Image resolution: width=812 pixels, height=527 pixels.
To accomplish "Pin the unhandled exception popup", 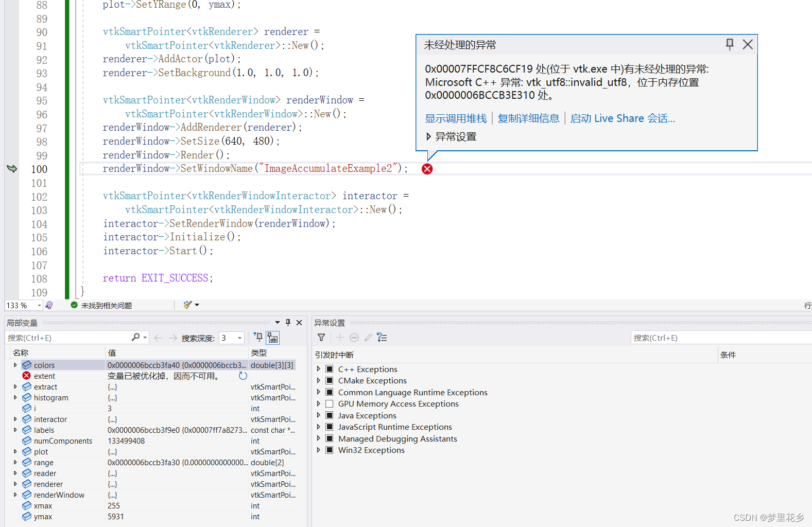I will point(730,44).
